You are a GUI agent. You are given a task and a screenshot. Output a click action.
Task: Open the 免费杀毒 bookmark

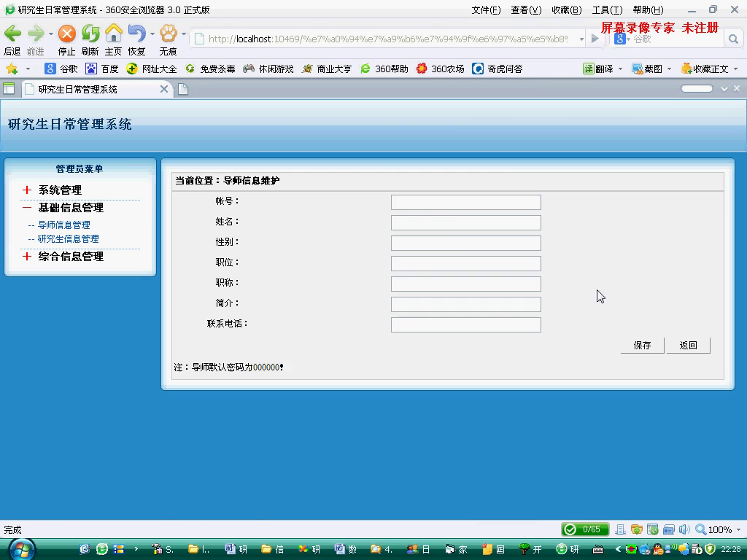tap(210, 69)
